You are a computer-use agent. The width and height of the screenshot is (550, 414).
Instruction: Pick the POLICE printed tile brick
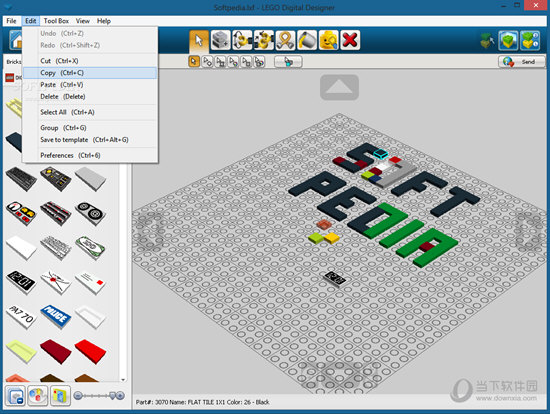click(x=56, y=316)
